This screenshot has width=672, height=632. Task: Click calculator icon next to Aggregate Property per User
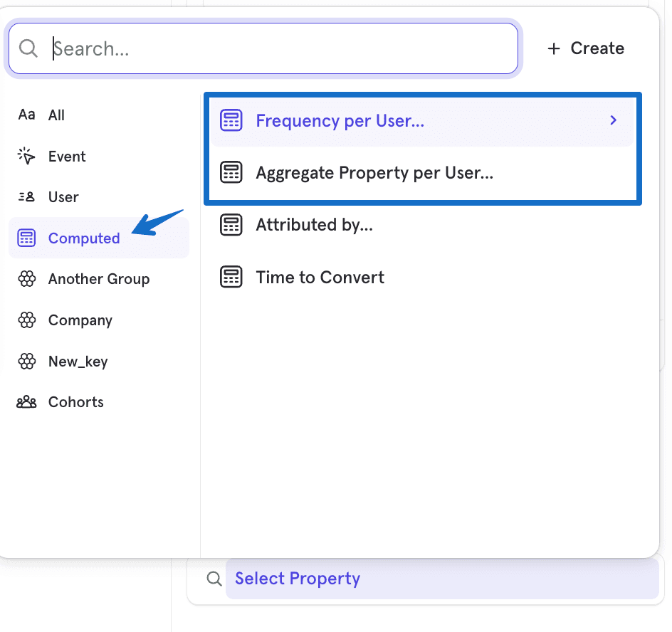[x=231, y=173]
